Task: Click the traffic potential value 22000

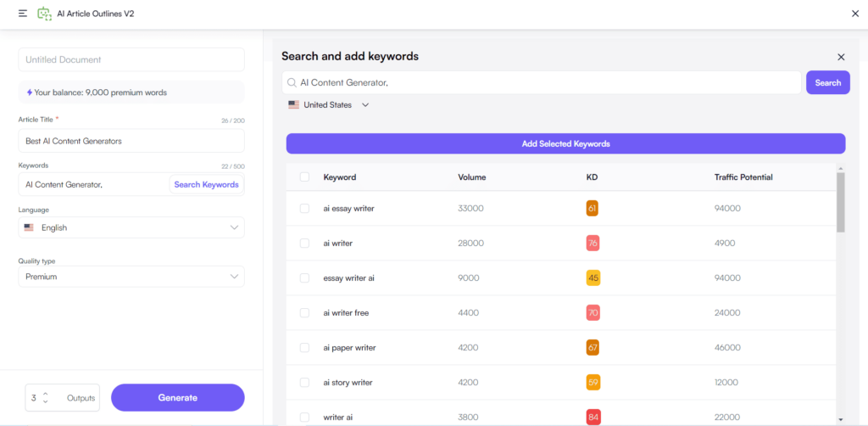Action: click(x=727, y=418)
